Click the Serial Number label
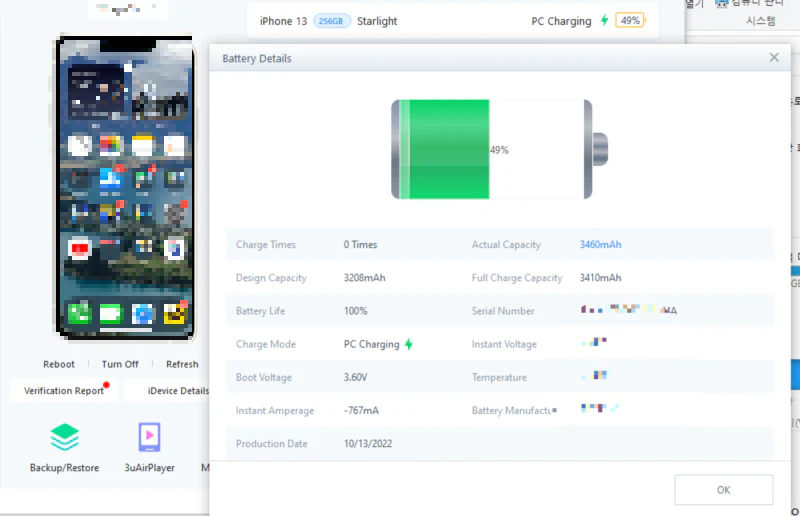This screenshot has width=800, height=516. tap(503, 311)
